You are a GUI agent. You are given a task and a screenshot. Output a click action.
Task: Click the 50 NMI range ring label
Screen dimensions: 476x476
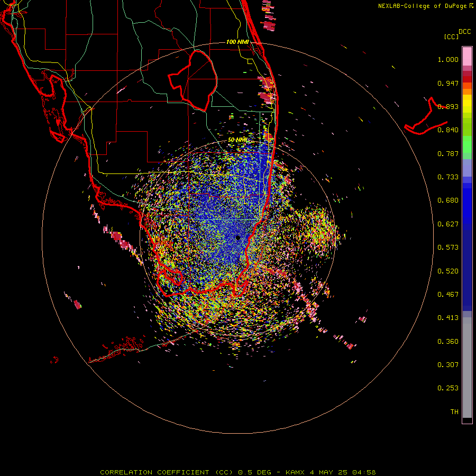tap(237, 140)
